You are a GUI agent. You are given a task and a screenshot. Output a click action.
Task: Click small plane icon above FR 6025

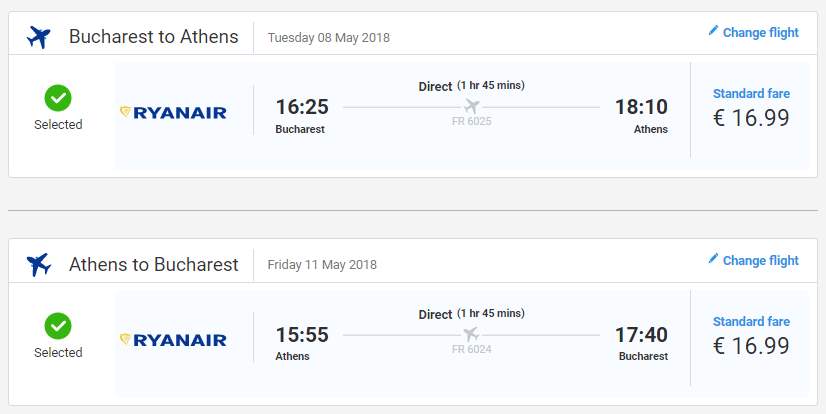(x=472, y=106)
